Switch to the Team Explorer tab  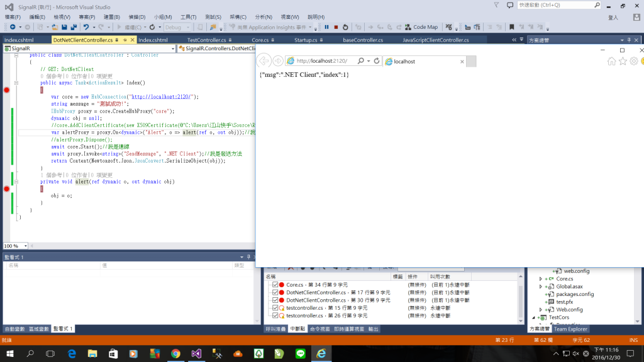point(570,329)
